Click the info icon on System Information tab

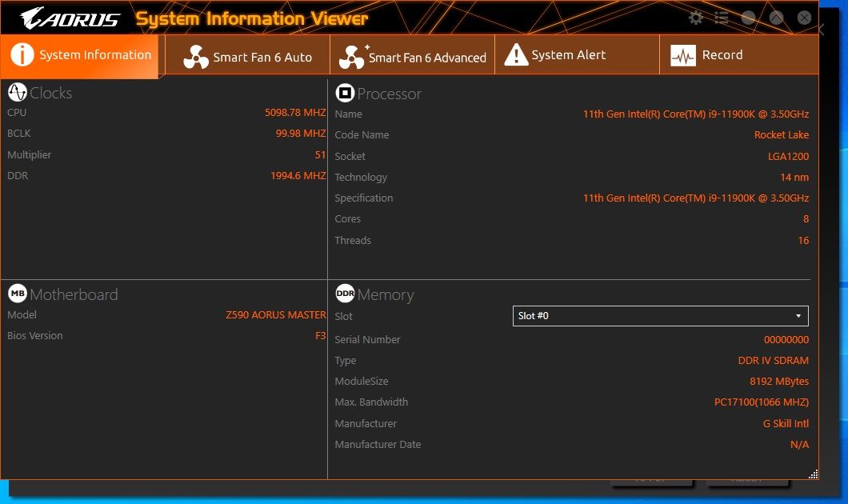click(x=22, y=54)
